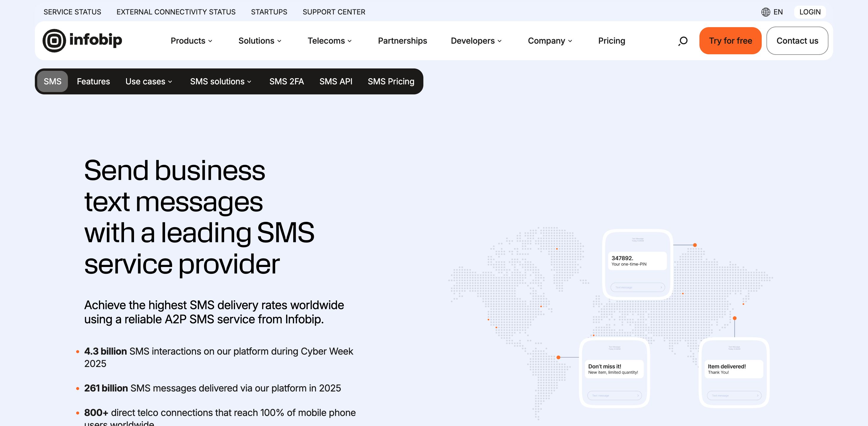Click the one-time-PIN phone mockup
This screenshot has height=426, width=868.
(637, 264)
